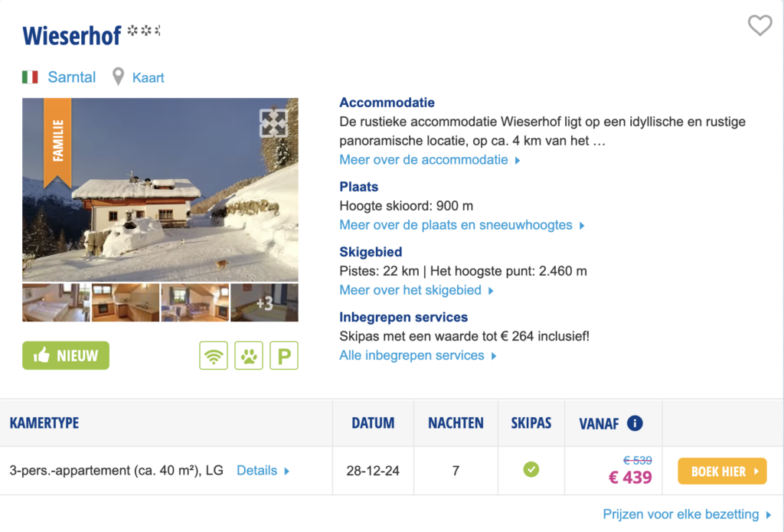This screenshot has width=784, height=532.
Task: Open the '+3' more photos thumbnail
Action: [264, 302]
